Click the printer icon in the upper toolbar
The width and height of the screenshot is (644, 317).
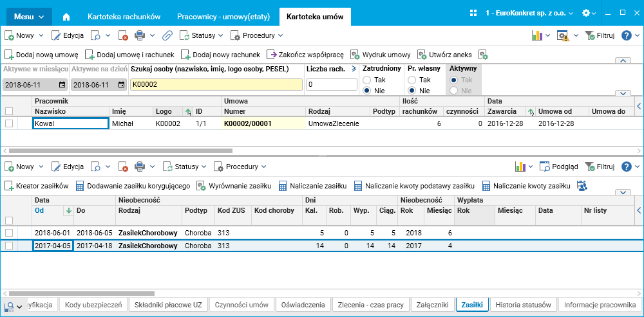point(140,35)
